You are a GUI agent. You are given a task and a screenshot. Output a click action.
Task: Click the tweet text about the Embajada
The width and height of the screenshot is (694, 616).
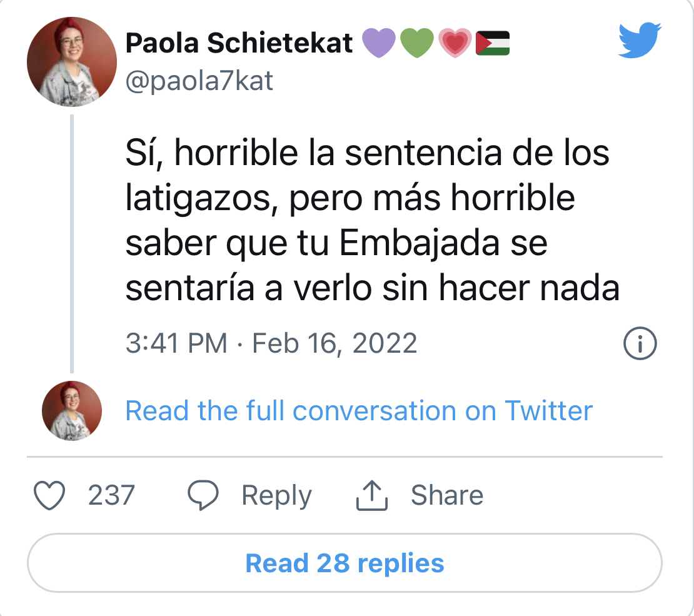(x=372, y=221)
